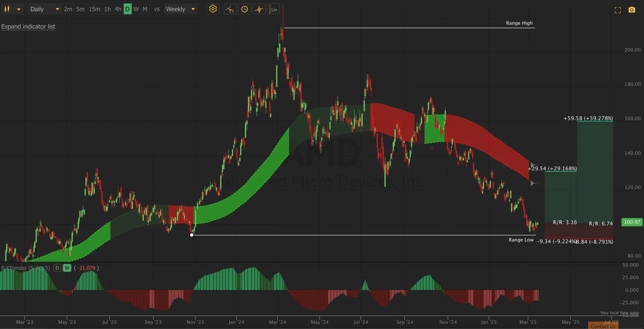Click the clock time settings icon
644x329 pixels.
coord(245,9)
